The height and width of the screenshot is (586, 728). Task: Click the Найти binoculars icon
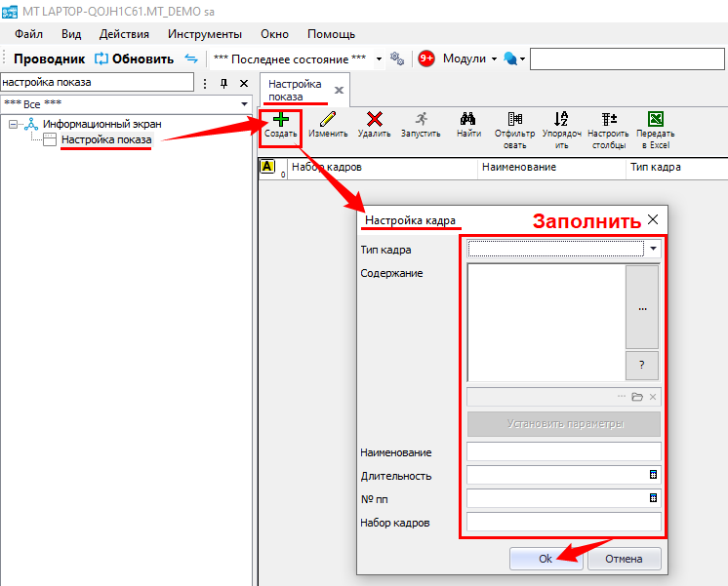point(467,120)
